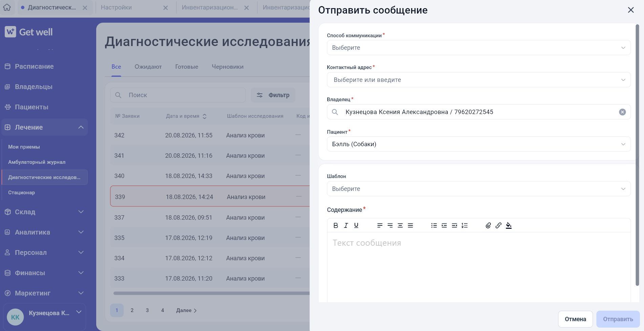Screen dimensions: 644x331
Task: Open the Настройки browser tab
Action: click(x=116, y=7)
